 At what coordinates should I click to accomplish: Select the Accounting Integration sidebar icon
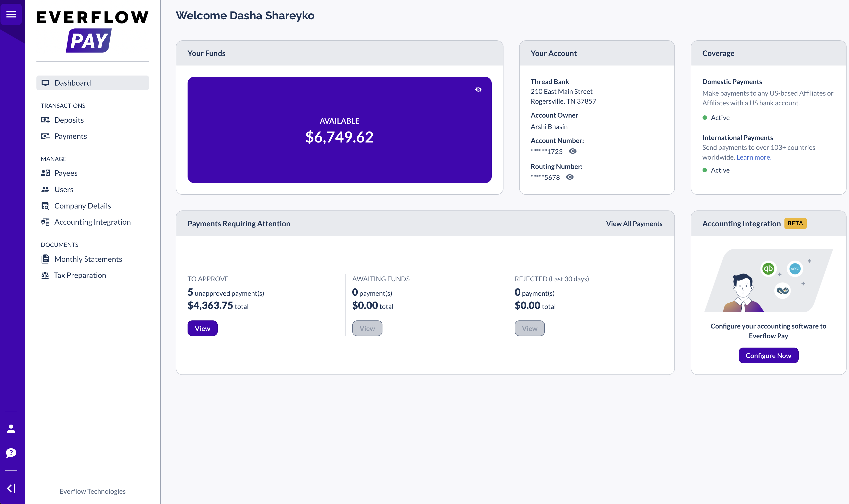[45, 222]
